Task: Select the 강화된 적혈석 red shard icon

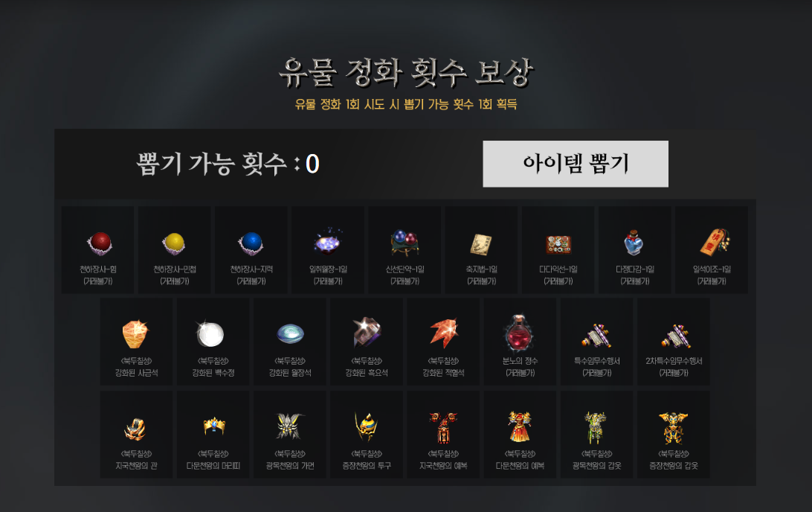Action: tap(444, 333)
